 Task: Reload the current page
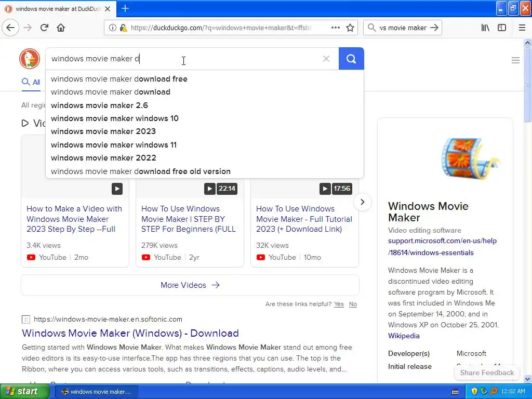coord(44,28)
